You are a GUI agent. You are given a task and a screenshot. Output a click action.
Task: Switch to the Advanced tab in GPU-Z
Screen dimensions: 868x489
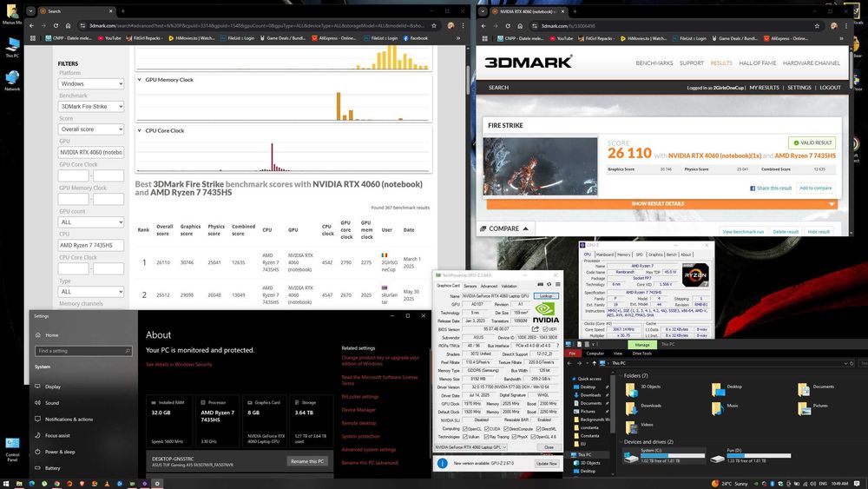tap(489, 286)
